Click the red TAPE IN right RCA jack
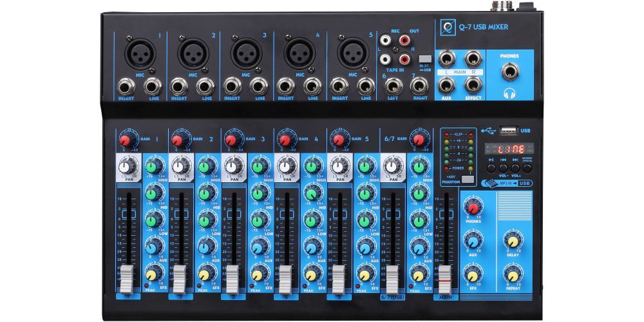Viewport: 644px width, 322px height. click(x=404, y=59)
